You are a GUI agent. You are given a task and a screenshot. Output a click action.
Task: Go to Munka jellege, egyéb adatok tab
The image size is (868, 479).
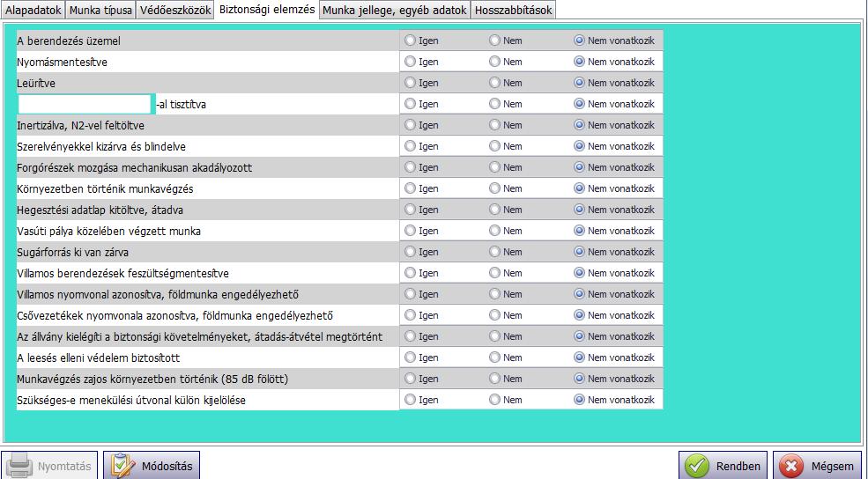pyautogui.click(x=395, y=11)
